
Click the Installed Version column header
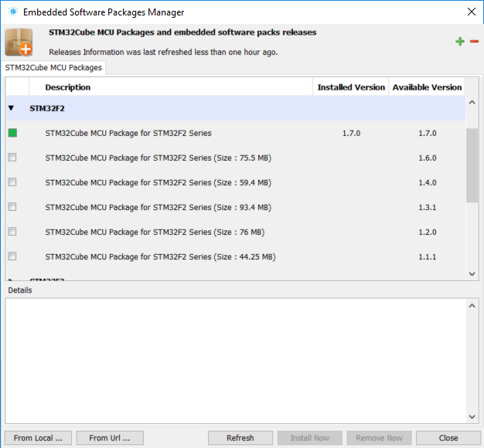tap(351, 87)
